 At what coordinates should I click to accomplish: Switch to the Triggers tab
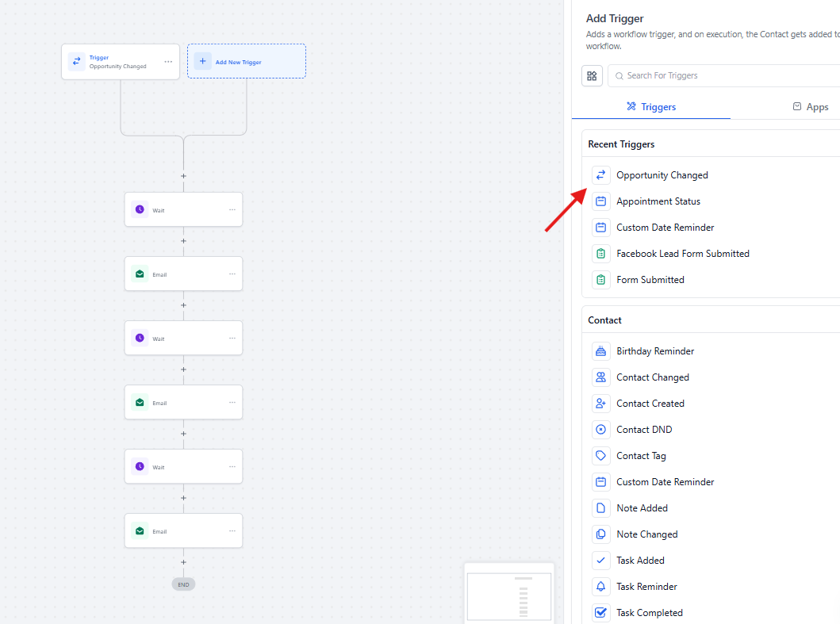click(x=650, y=107)
